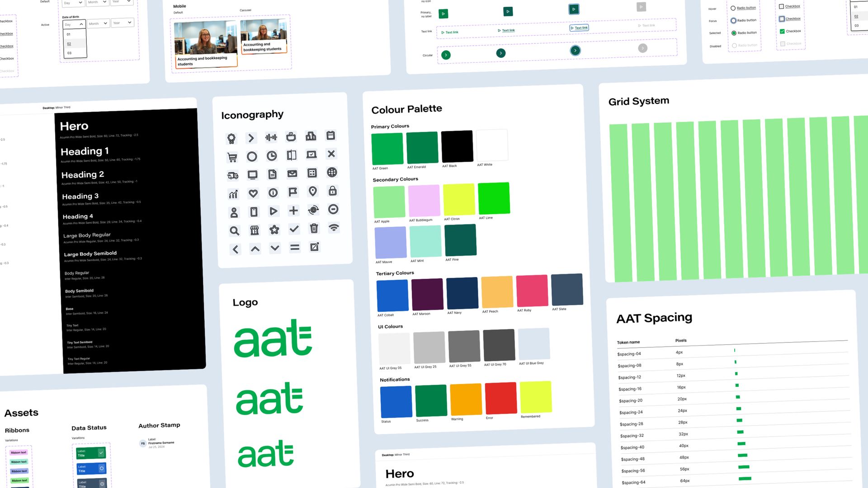Screen dimensions: 868x488
Task: Click the shopping cart icon in Iconography
Action: pyautogui.click(x=232, y=157)
